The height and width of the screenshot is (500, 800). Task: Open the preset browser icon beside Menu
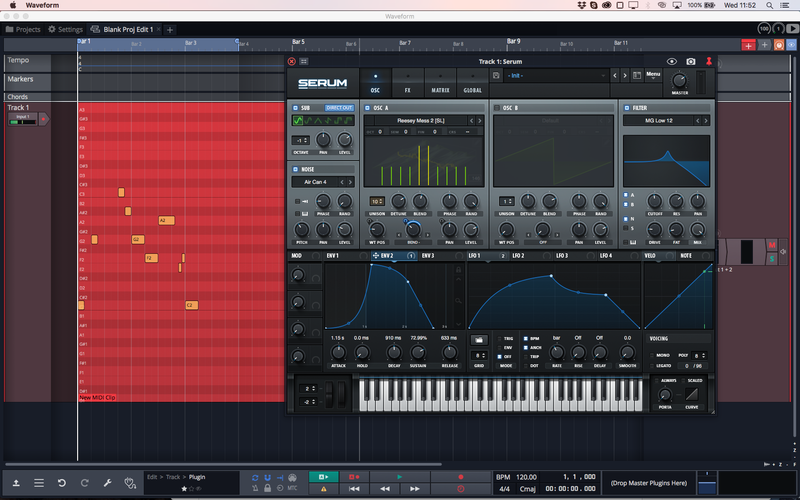637,76
